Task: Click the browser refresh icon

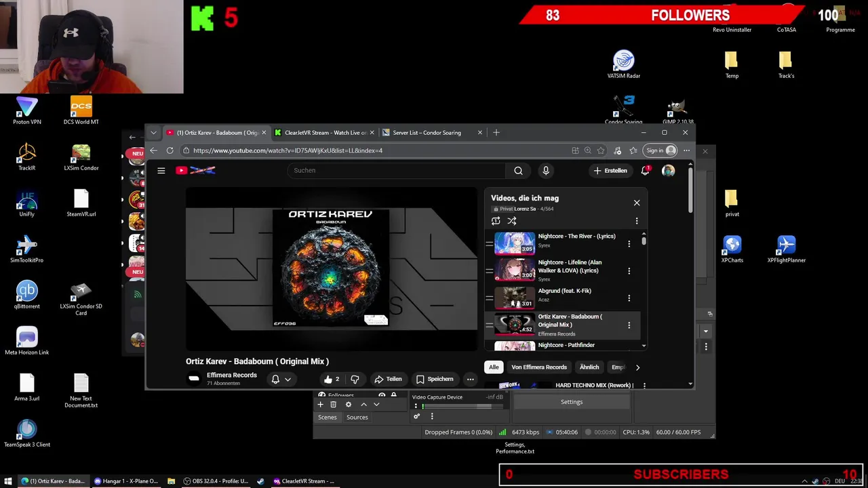Action: point(170,150)
